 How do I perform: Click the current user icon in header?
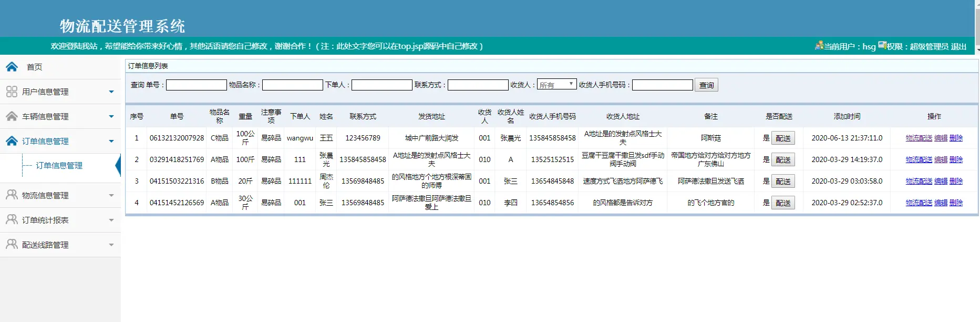[x=819, y=45]
